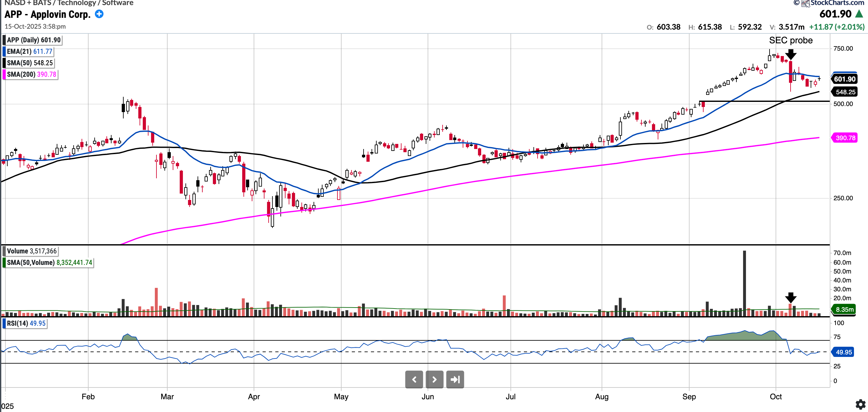Click Software in the breadcrumb path
Image resolution: width=868 pixels, height=412 pixels.
[118, 3]
